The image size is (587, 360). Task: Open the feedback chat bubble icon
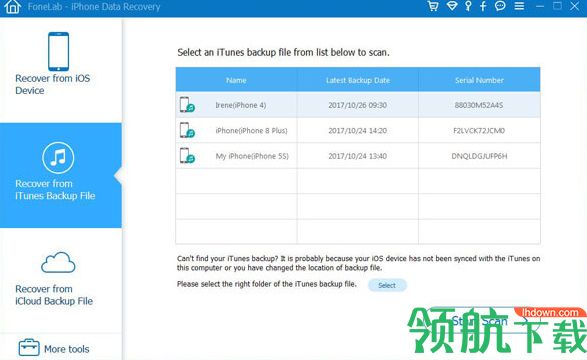coord(500,6)
